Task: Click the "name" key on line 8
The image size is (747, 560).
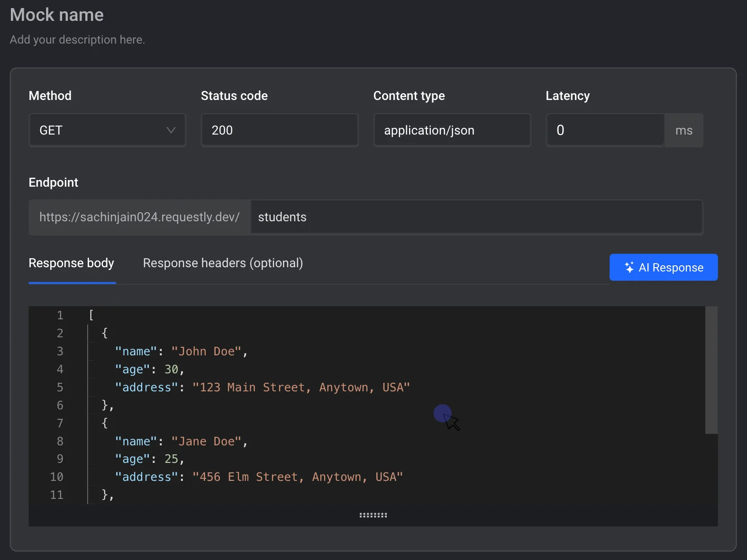Action: [136, 442]
